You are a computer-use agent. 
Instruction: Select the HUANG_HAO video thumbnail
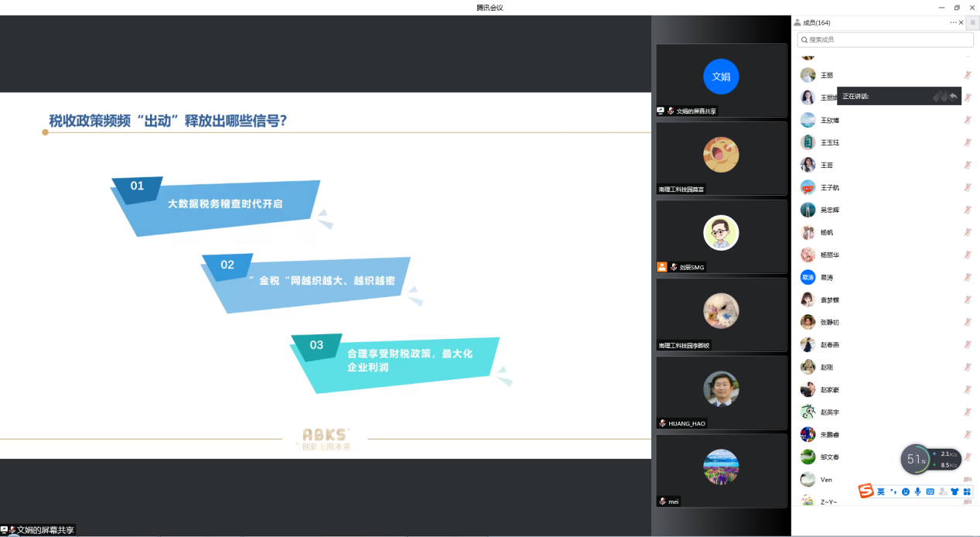tap(721, 392)
